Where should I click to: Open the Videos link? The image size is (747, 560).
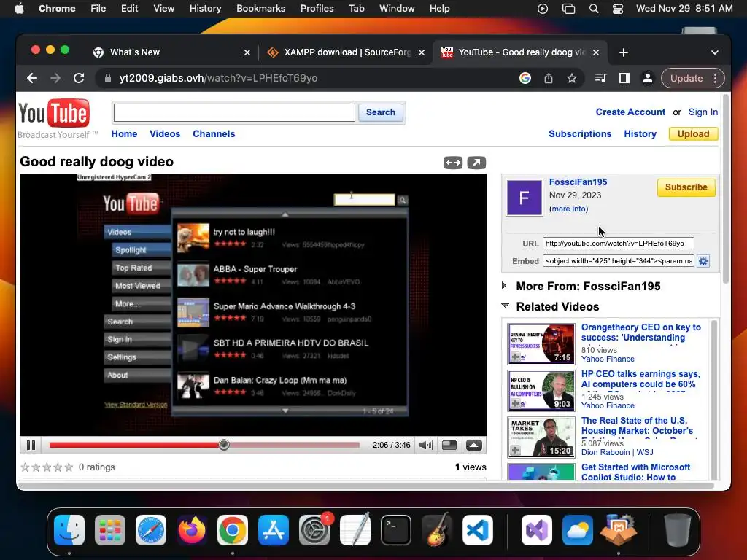165,134
